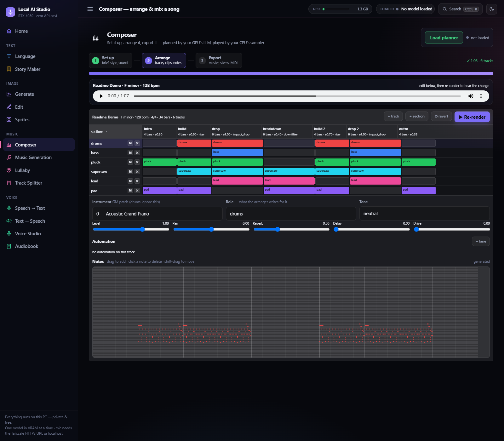
Task: Switch theme with the moon icon
Action: (x=492, y=9)
